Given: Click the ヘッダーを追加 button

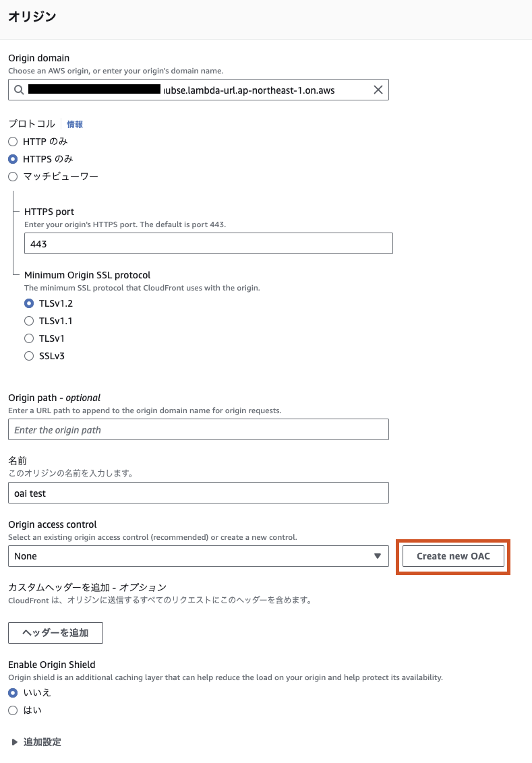Looking at the screenshot, I should pyautogui.click(x=55, y=633).
